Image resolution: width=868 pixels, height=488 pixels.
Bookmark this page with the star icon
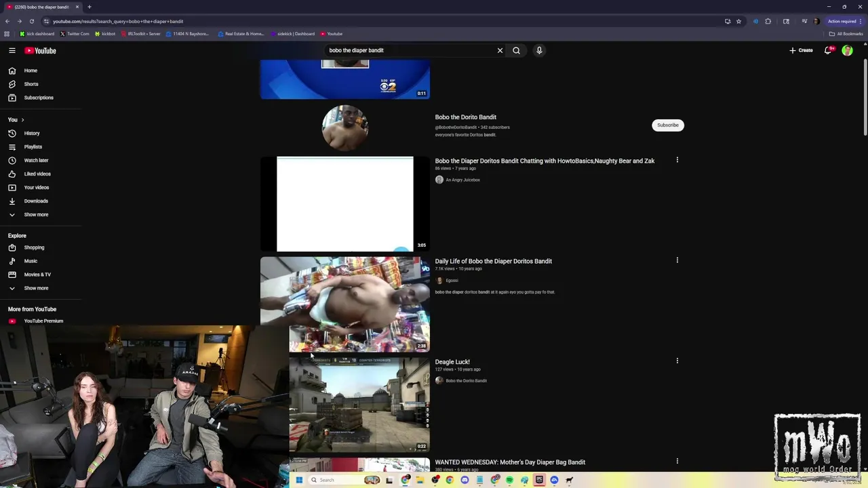click(x=738, y=21)
